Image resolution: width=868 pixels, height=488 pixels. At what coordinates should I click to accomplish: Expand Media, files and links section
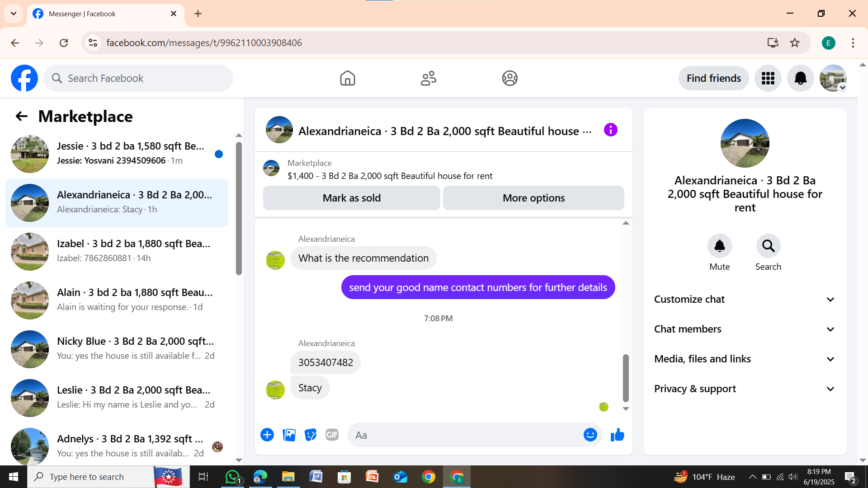pos(745,359)
